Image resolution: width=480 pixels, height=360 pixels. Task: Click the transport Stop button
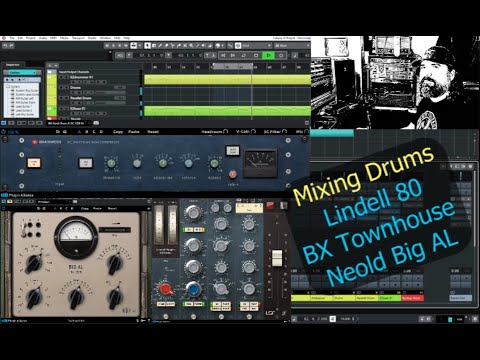pos(256,55)
